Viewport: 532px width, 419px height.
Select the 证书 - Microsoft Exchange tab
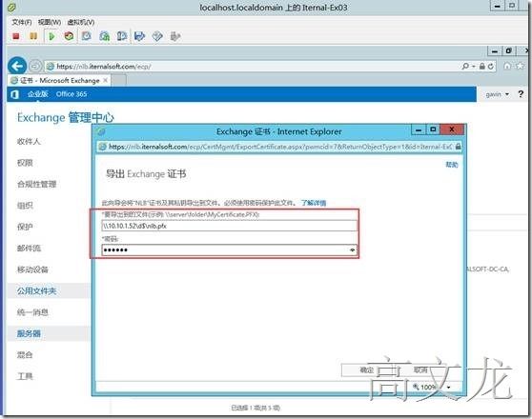click(x=59, y=80)
